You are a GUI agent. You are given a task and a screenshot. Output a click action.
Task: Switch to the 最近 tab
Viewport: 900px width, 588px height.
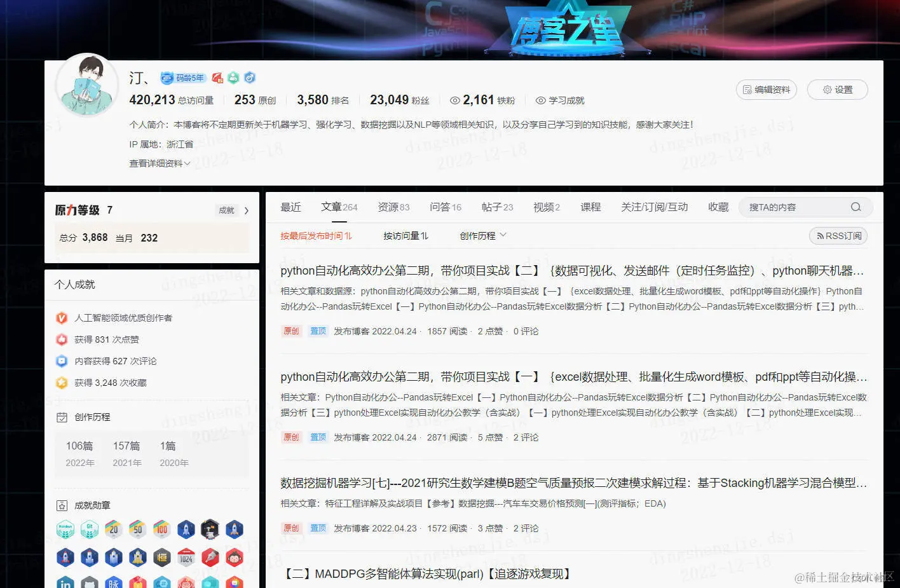[291, 207]
